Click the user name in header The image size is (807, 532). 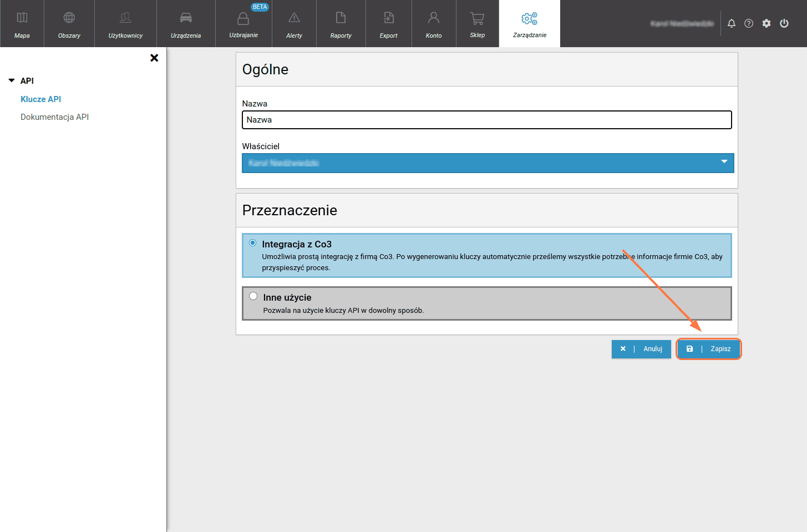(682, 23)
